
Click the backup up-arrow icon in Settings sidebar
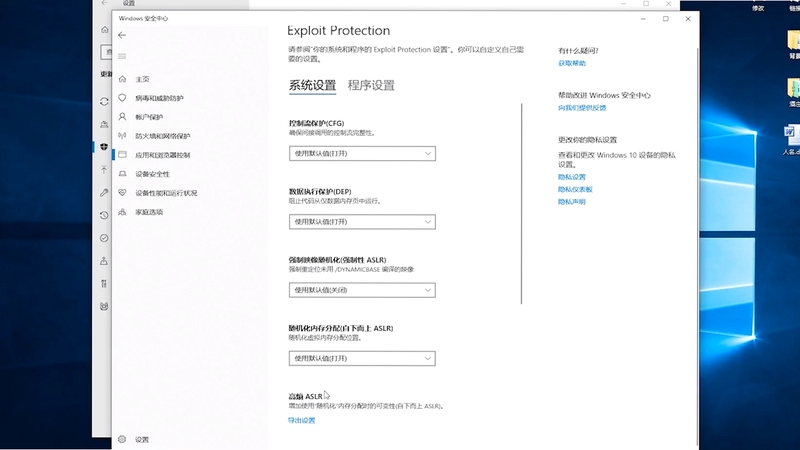click(x=104, y=169)
